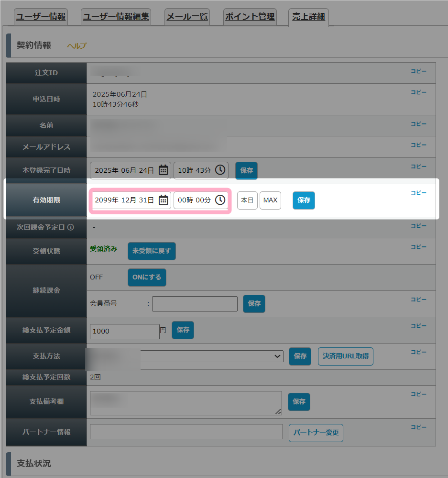Click info icon next to 次回課金予定日
This screenshot has width=448, height=478.
pyautogui.click(x=71, y=227)
